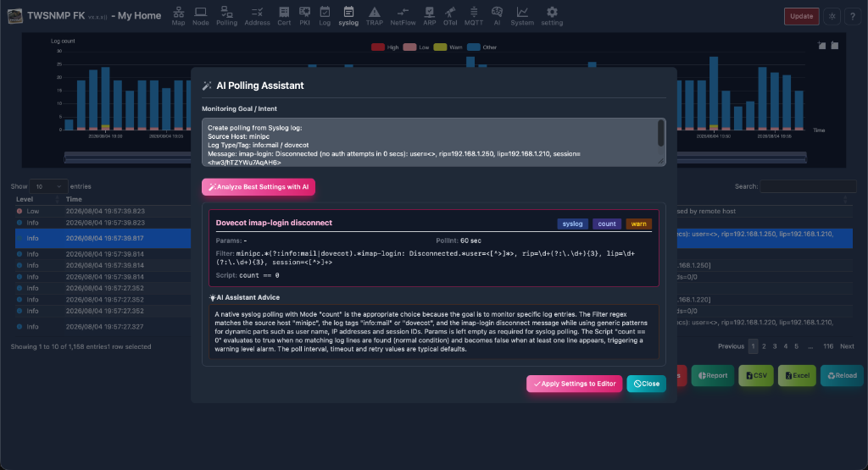Open the NetFlow page icon
868x470 pixels.
pyautogui.click(x=403, y=15)
